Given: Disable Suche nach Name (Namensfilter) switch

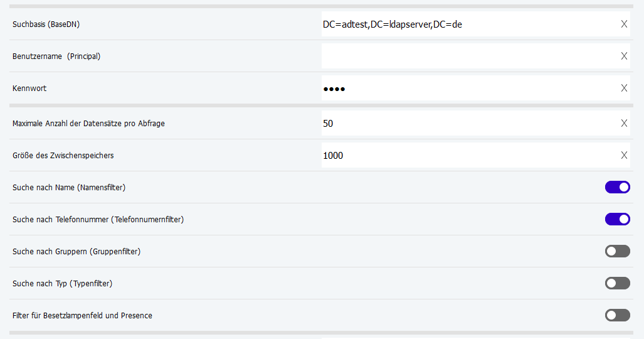Looking at the screenshot, I should pos(617,187).
